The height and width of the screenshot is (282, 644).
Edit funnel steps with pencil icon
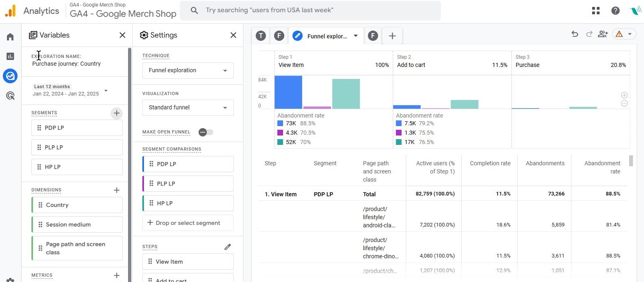tap(228, 247)
